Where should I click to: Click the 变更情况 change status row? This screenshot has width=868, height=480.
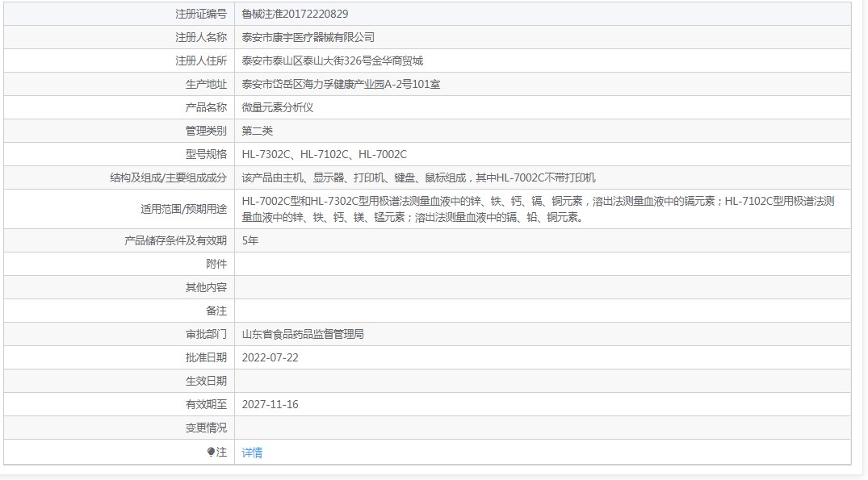click(404, 428)
